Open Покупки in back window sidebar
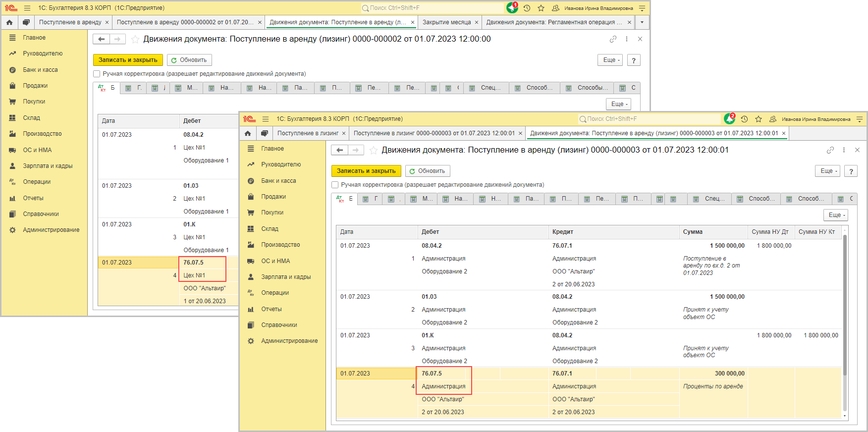Image resolution: width=868 pixels, height=432 pixels. (x=34, y=102)
